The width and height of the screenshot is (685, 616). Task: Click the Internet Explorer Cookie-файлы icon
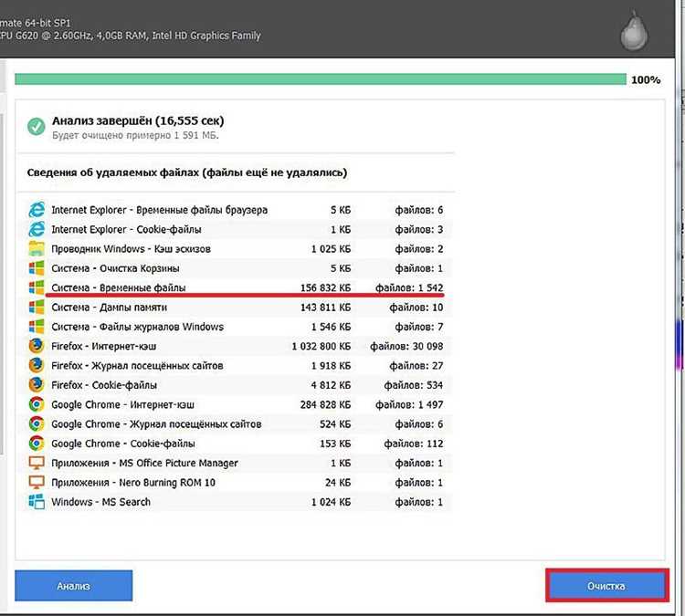click(x=37, y=230)
